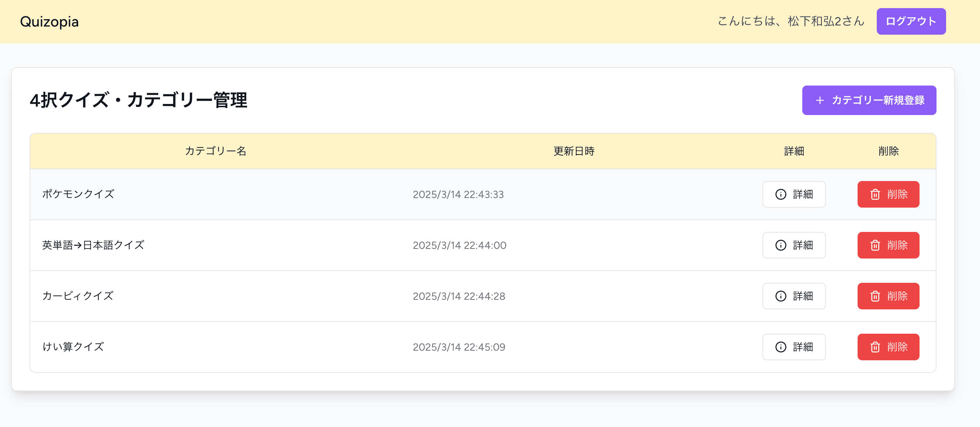Click the page title 4択クイズ・カテゴリー管理
Screen dimensions: 980x427
[x=139, y=100]
